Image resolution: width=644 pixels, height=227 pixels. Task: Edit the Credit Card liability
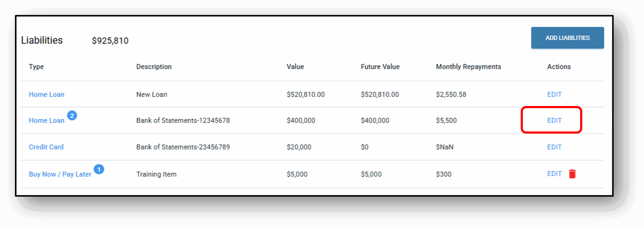554,147
